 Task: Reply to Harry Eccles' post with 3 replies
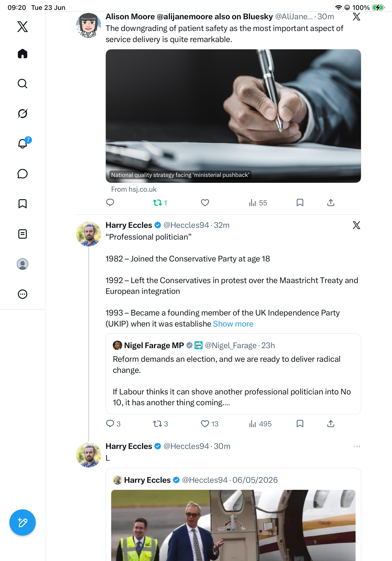[x=113, y=424]
